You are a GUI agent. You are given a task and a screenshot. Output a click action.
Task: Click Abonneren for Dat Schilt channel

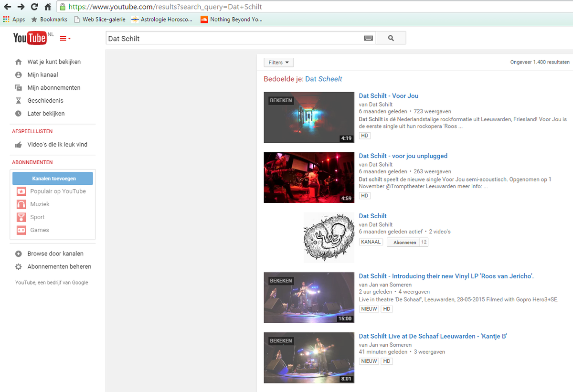click(404, 243)
